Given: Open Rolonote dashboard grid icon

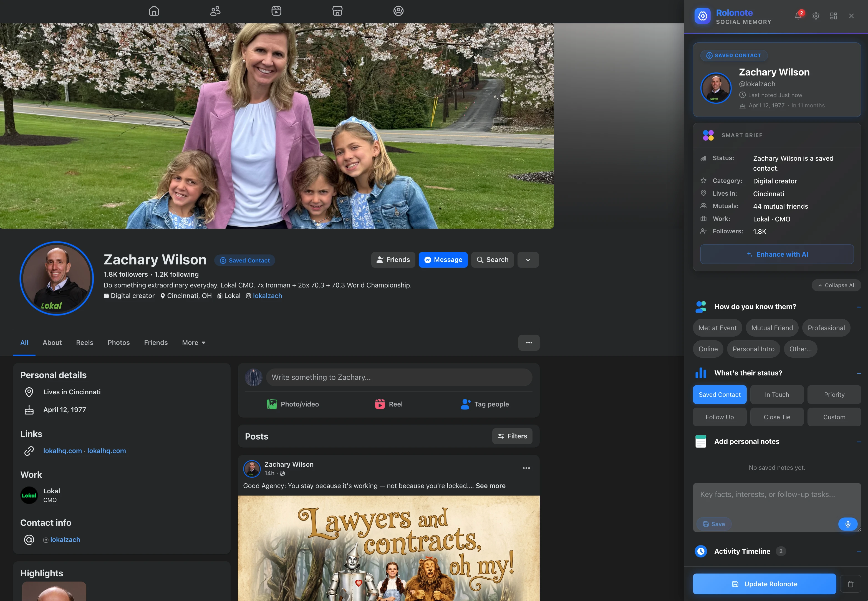Looking at the screenshot, I should 834,16.
